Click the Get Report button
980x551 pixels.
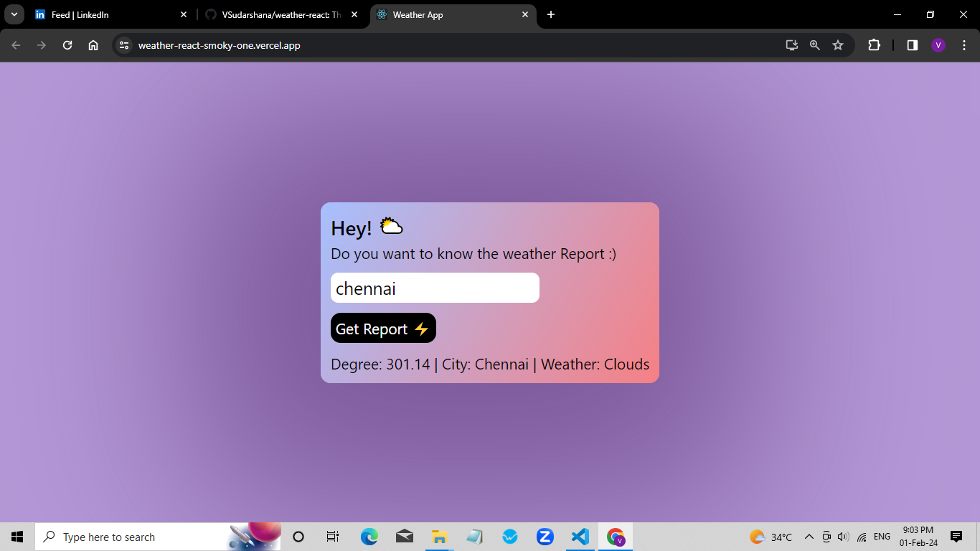(383, 329)
